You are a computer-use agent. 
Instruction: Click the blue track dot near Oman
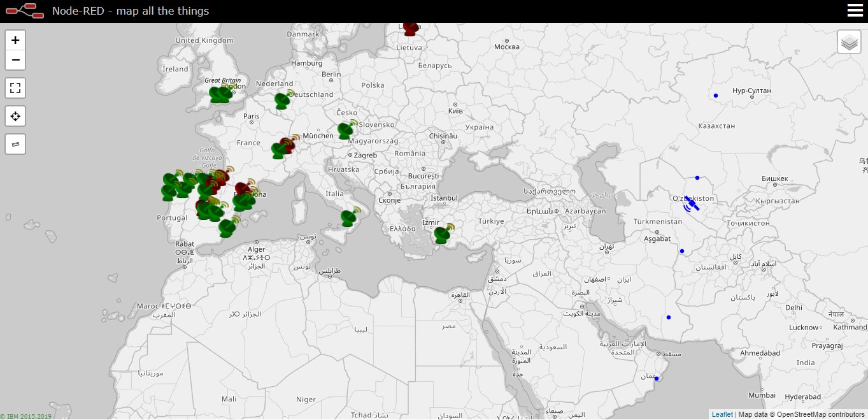click(657, 379)
